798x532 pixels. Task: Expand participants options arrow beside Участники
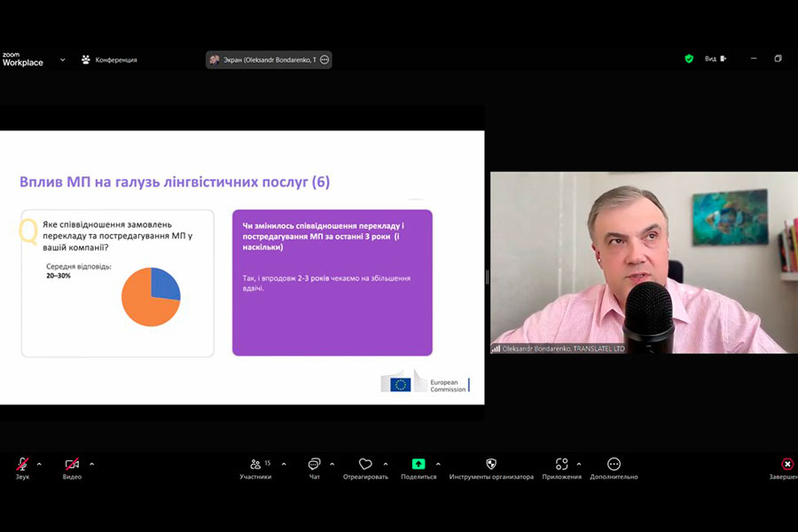pos(284,464)
